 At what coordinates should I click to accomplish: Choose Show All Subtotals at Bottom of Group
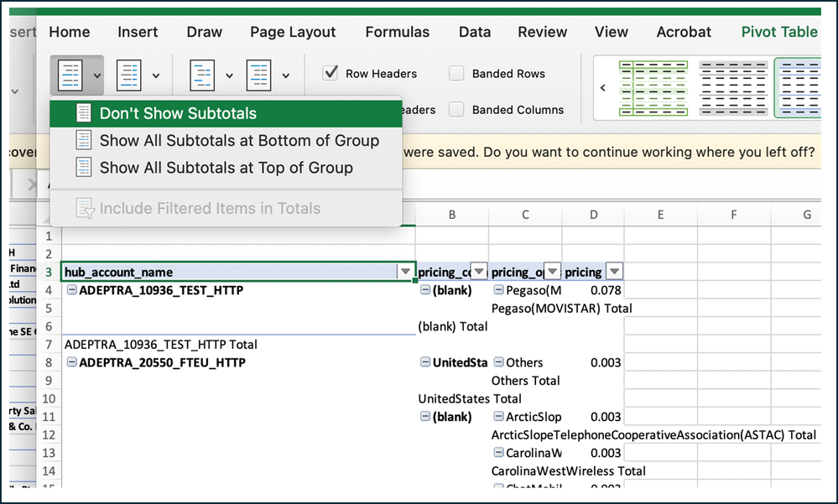(226, 141)
